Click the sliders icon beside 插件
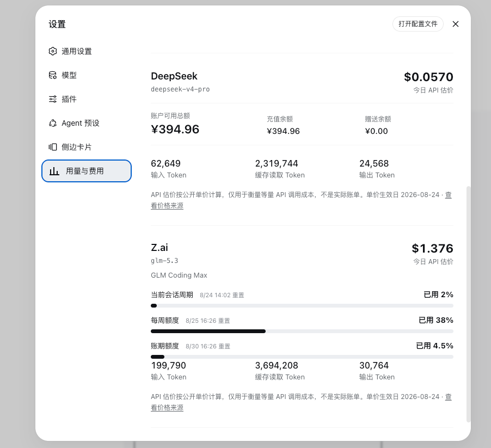 point(53,99)
